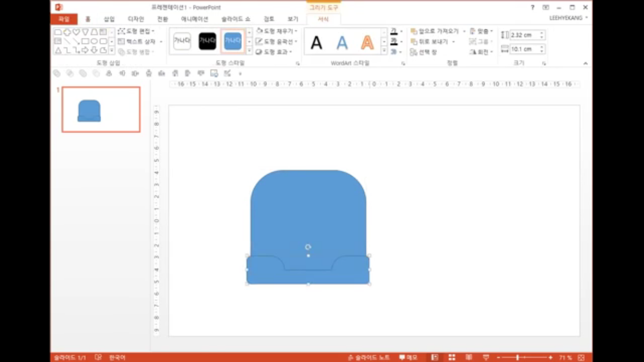Open size group dialog launcher

[x=544, y=63]
